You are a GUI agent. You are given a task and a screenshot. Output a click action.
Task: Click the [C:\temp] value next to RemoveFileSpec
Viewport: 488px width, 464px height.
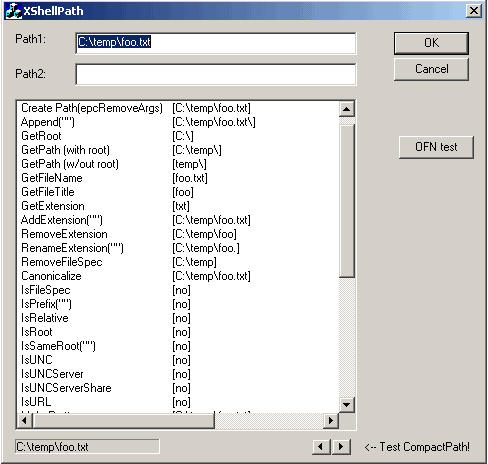(x=194, y=262)
